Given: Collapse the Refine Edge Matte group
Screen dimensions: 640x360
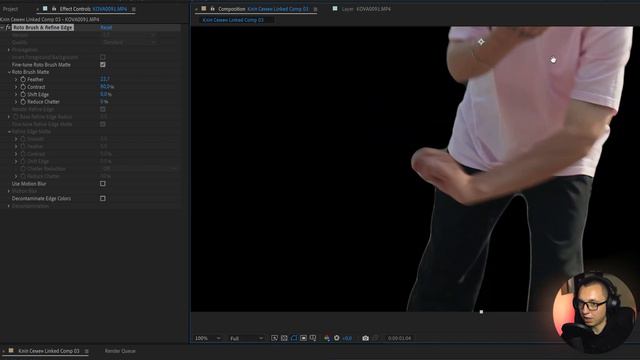Looking at the screenshot, I should 9,132.
